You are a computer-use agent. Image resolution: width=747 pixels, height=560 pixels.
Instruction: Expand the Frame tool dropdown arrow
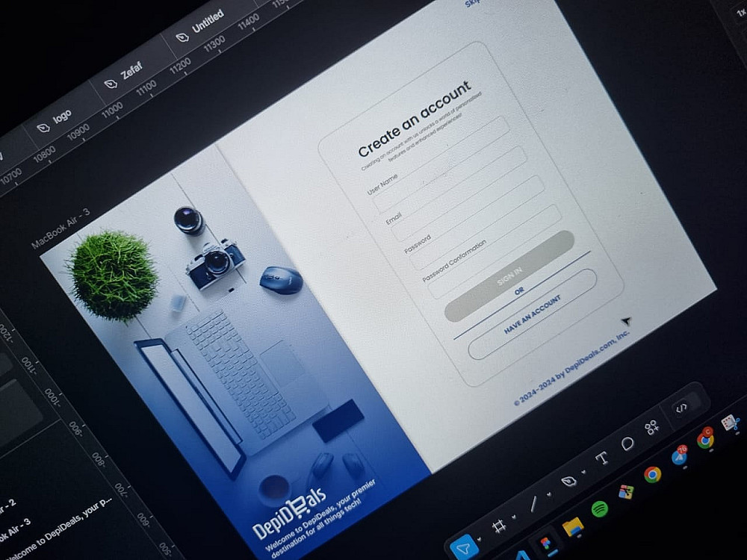[x=514, y=517]
